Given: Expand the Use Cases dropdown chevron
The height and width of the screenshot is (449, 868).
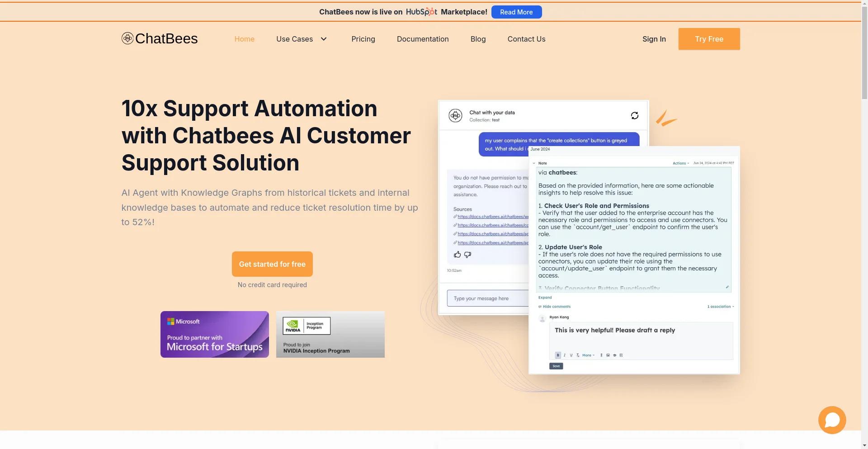Looking at the screenshot, I should pos(324,39).
